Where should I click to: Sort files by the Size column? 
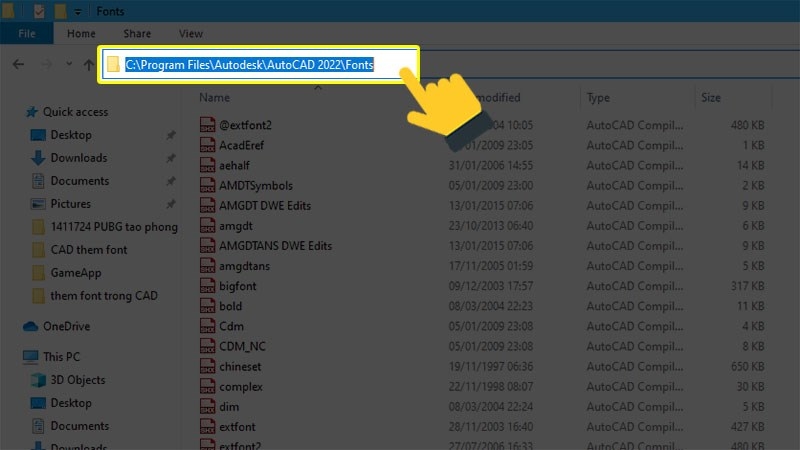click(711, 97)
